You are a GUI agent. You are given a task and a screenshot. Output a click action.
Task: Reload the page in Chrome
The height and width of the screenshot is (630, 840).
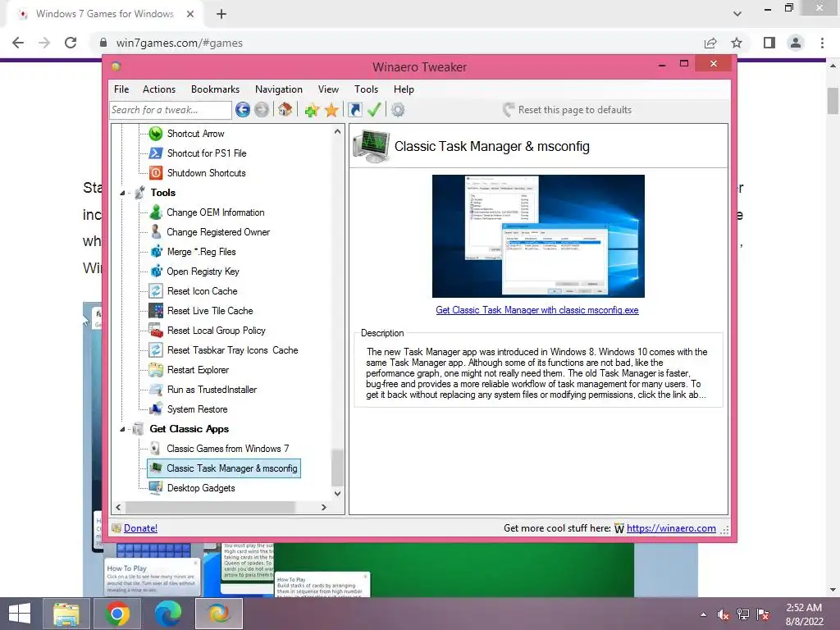click(71, 43)
